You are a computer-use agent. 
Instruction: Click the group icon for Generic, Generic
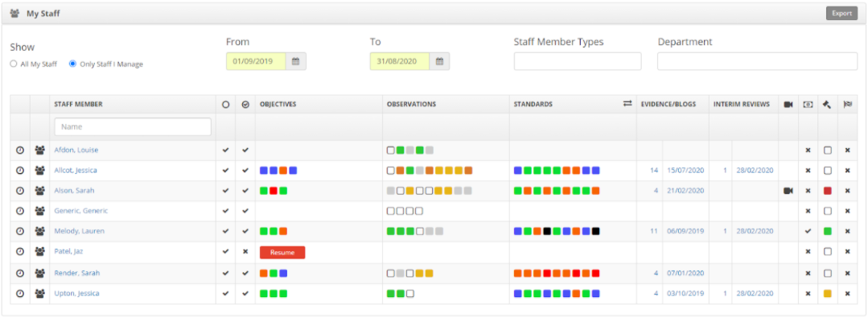[x=39, y=211]
